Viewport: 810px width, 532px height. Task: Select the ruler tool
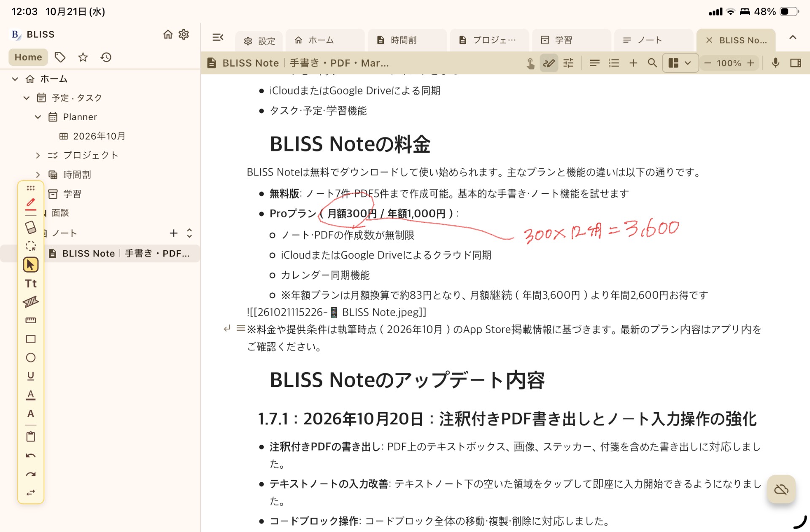click(30, 320)
